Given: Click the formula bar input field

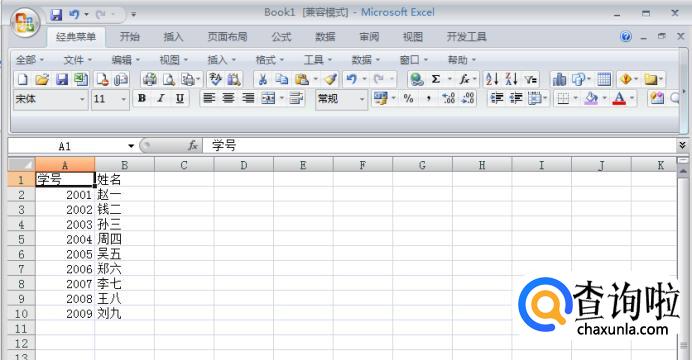Looking at the screenshot, I should 439,145.
